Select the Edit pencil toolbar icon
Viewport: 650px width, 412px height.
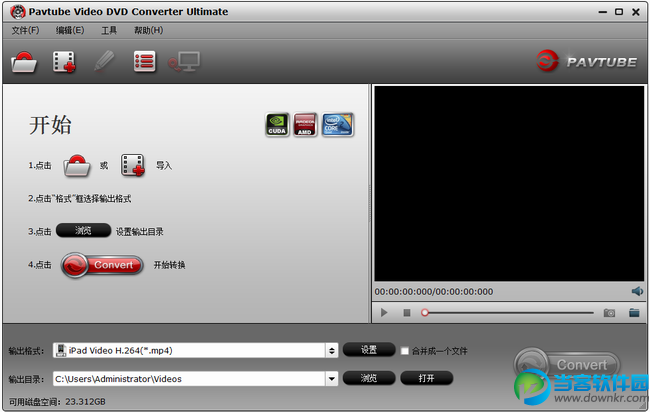coord(104,61)
